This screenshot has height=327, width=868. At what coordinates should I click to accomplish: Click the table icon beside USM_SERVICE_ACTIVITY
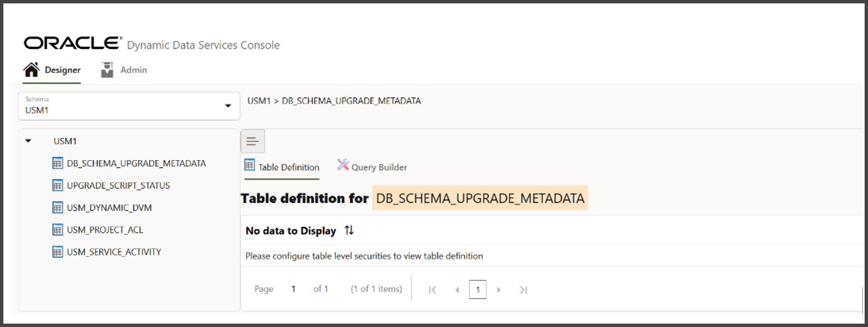coord(58,252)
